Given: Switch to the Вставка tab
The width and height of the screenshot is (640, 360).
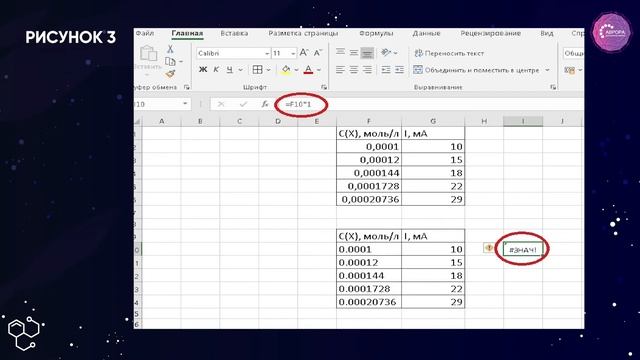Looking at the screenshot, I should [234, 33].
